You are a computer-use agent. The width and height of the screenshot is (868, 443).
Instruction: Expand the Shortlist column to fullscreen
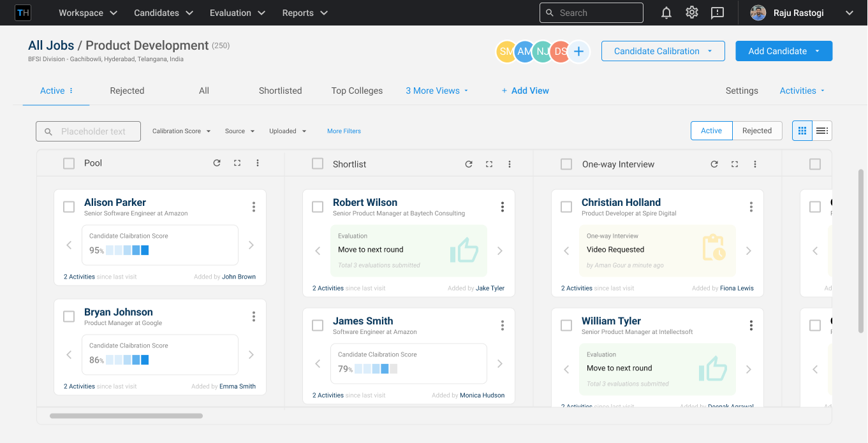(x=489, y=164)
